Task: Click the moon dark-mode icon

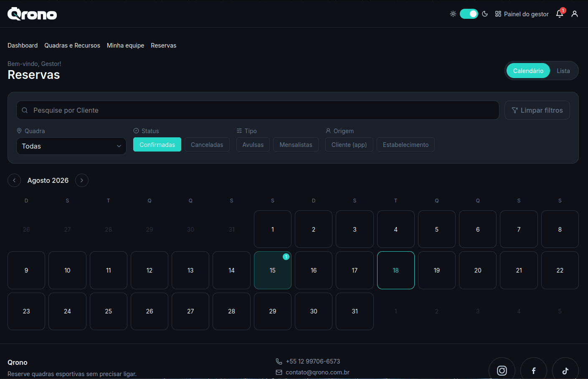Action: (x=485, y=14)
